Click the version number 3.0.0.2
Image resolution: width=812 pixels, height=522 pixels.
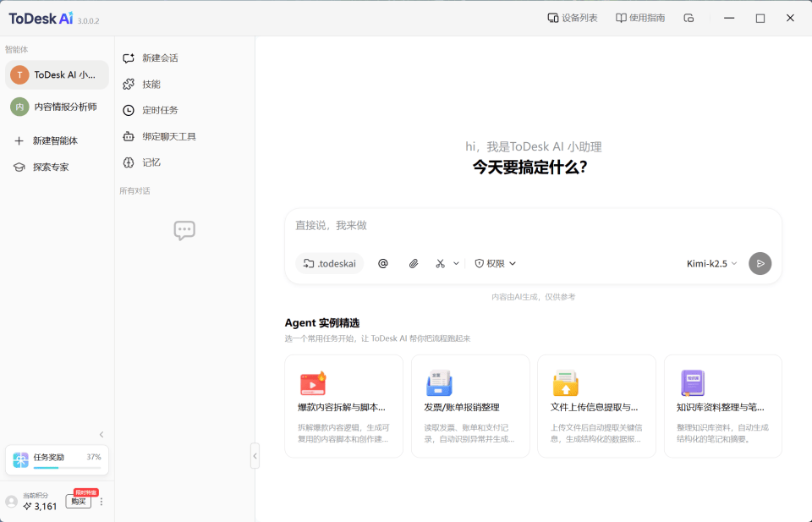[89, 21]
